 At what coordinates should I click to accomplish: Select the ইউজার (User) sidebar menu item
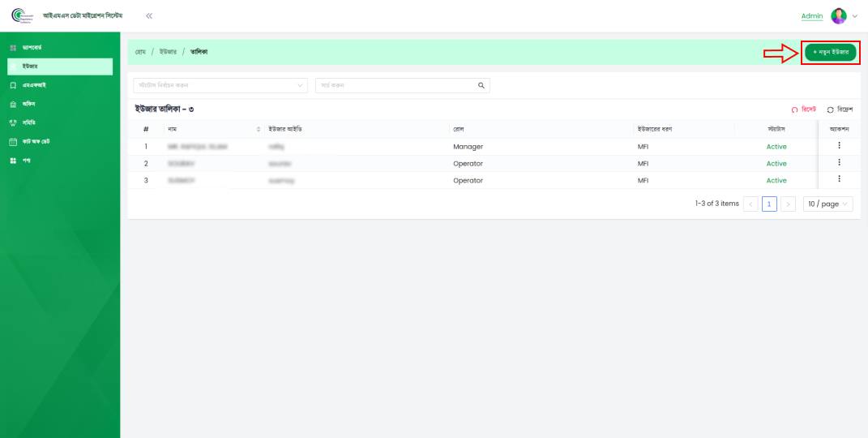[x=30, y=67]
